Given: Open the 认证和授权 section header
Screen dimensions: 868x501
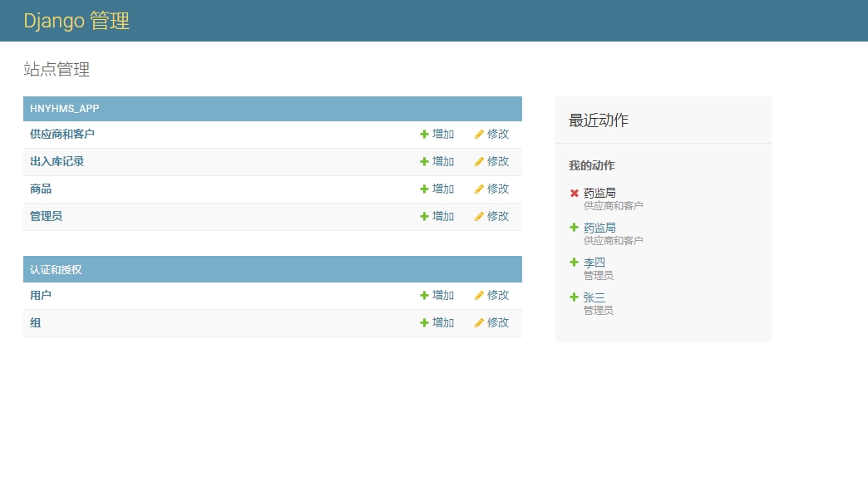Looking at the screenshot, I should tap(56, 270).
